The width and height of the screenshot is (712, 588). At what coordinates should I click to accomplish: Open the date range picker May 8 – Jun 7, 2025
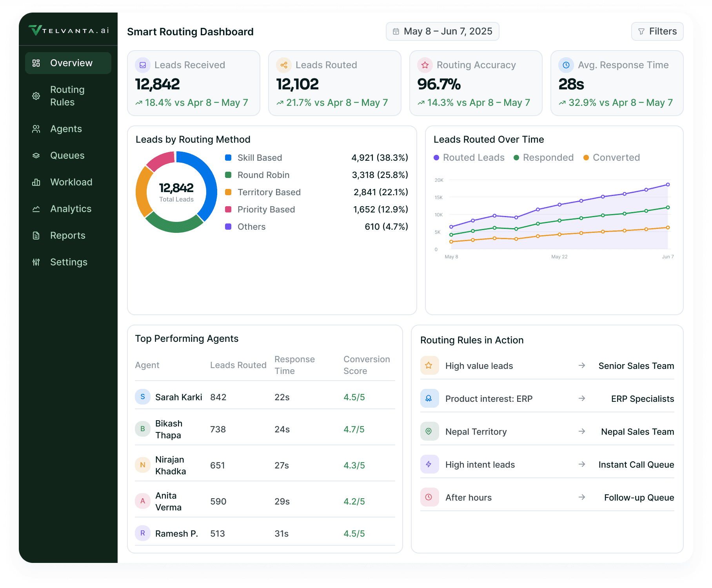click(x=443, y=31)
